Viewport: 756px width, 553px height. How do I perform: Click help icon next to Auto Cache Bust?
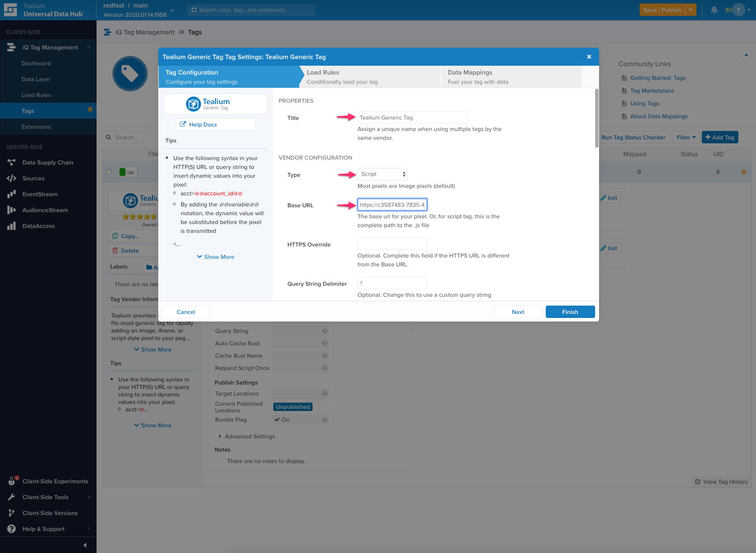click(x=325, y=343)
